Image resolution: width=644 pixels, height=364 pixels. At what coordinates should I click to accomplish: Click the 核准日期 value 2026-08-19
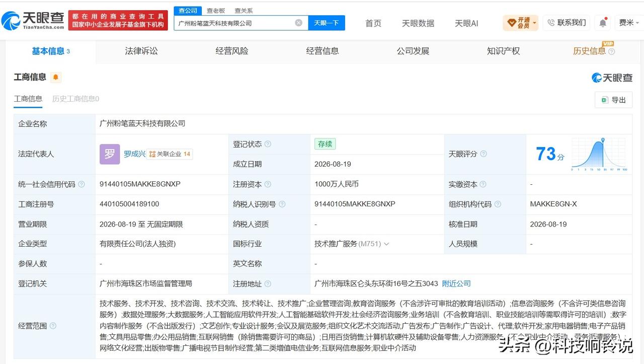(x=548, y=224)
